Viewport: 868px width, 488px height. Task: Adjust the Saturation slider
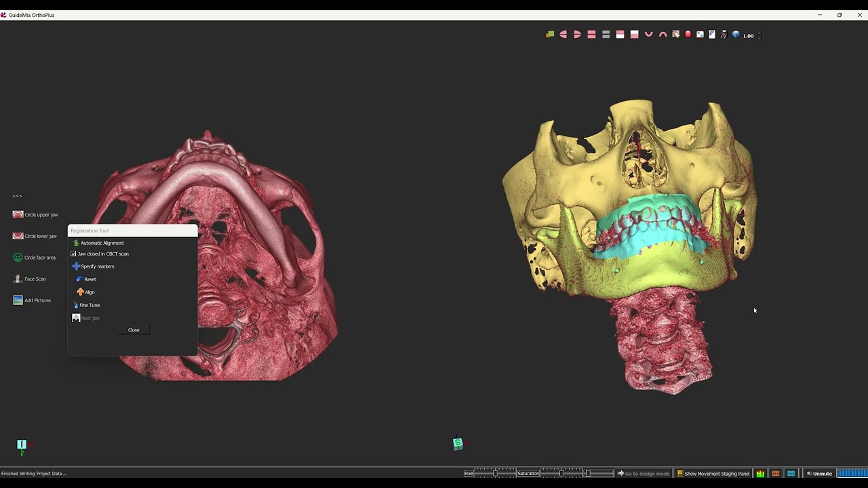561,473
